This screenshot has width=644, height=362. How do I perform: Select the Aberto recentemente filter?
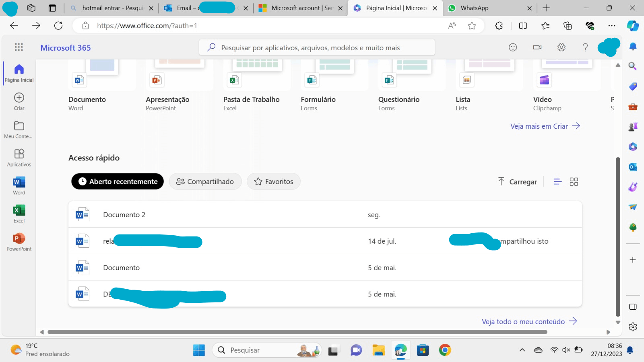click(118, 181)
